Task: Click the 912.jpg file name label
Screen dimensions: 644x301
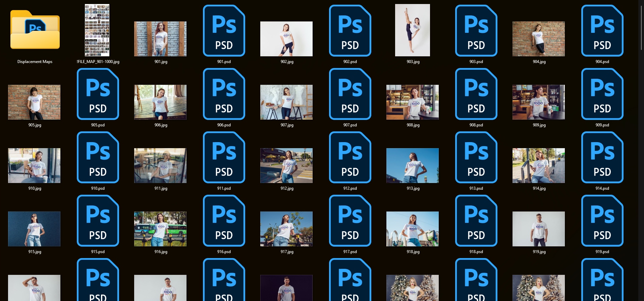Action: tap(287, 188)
